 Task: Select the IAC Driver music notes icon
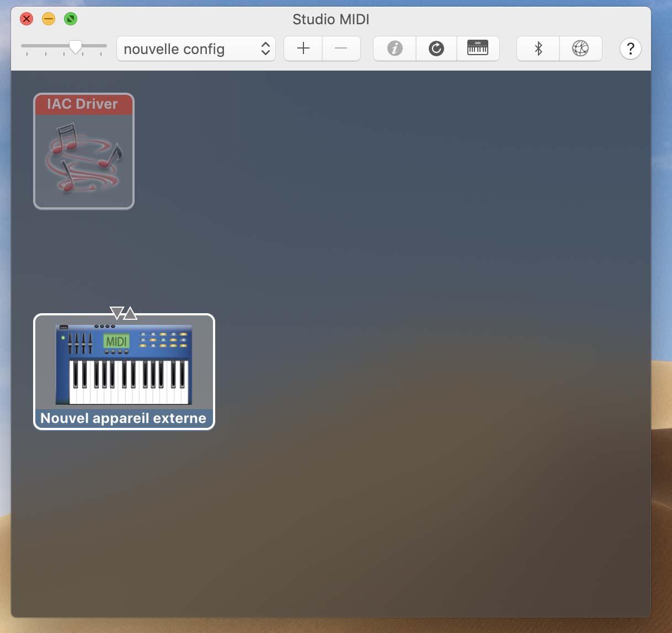84,158
